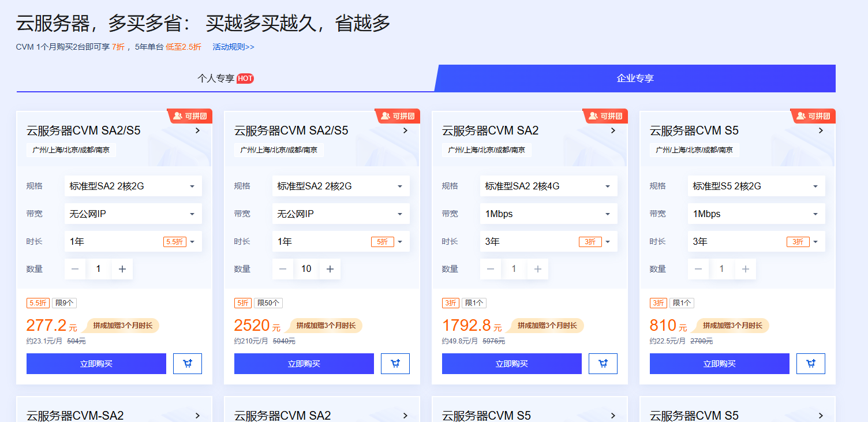Click the 约210元/月 monthly price text
The width and height of the screenshot is (868, 422).
tap(251, 341)
